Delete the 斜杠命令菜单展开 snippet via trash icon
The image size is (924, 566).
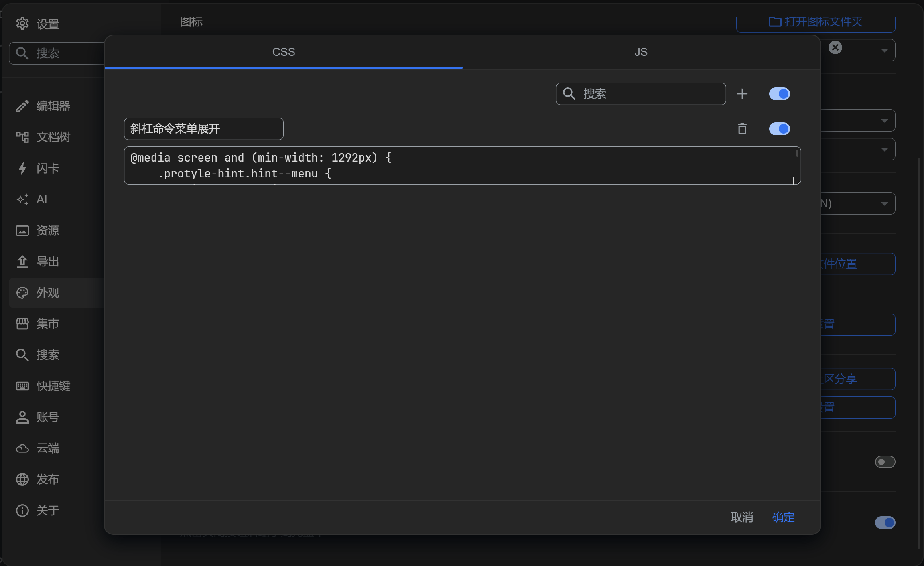pyautogui.click(x=742, y=129)
